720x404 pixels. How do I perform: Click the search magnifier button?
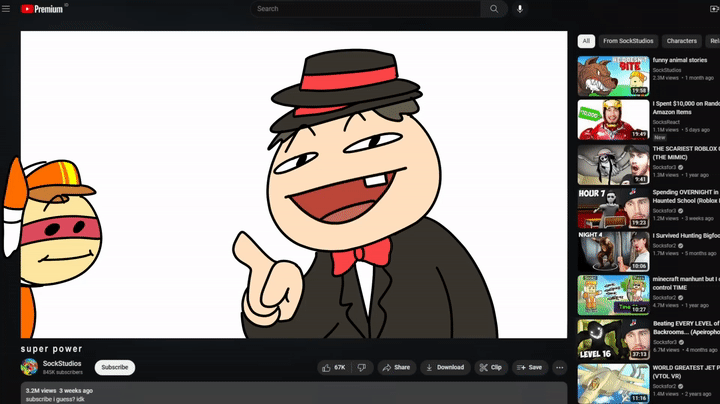[x=494, y=9]
